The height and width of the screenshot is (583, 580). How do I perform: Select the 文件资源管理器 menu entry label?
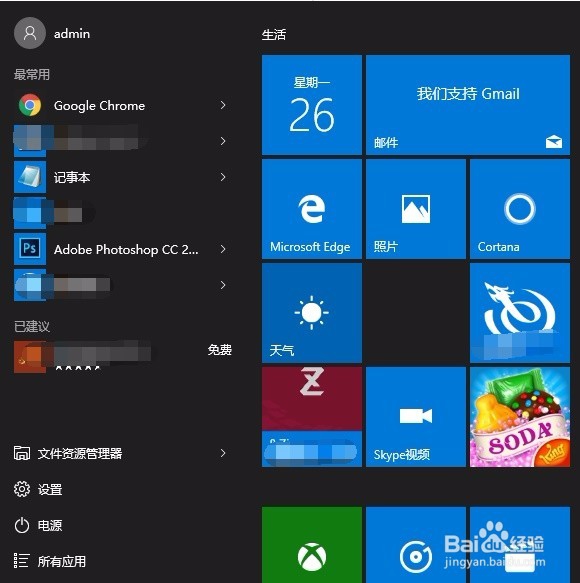80,453
